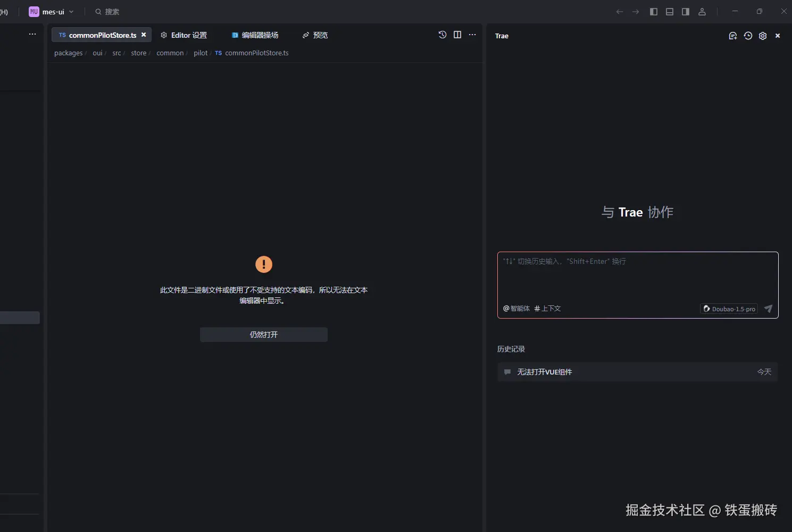The height and width of the screenshot is (532, 792).
Task: Open the 无法打开VUE组件 history entry
Action: pos(638,372)
